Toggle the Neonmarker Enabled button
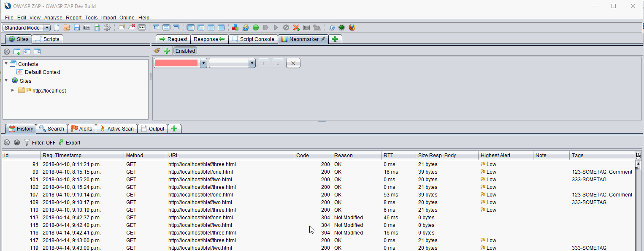Image resolution: width=644 pixels, height=251 pixels. point(185,51)
